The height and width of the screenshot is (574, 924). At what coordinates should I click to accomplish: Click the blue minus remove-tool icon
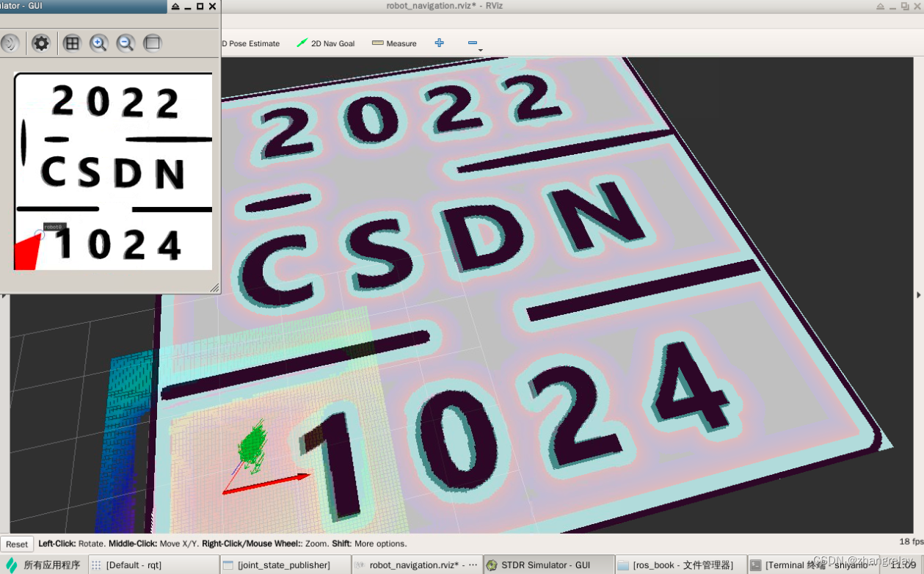pyautogui.click(x=473, y=43)
